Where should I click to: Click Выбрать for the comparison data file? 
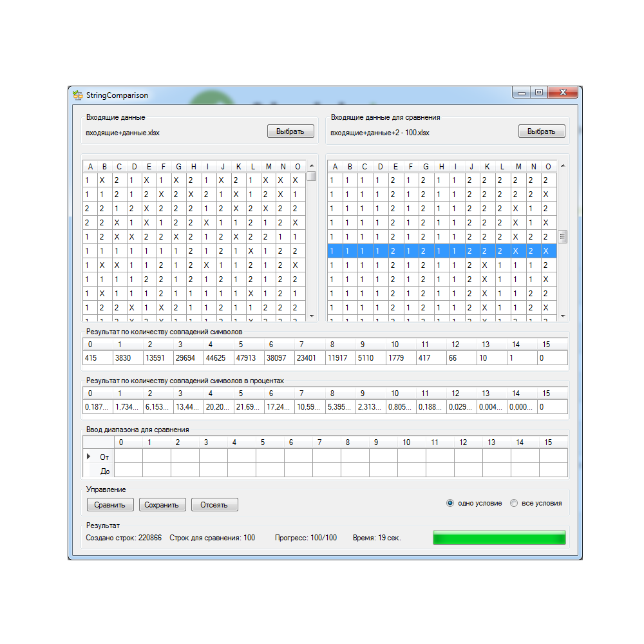[x=541, y=131]
